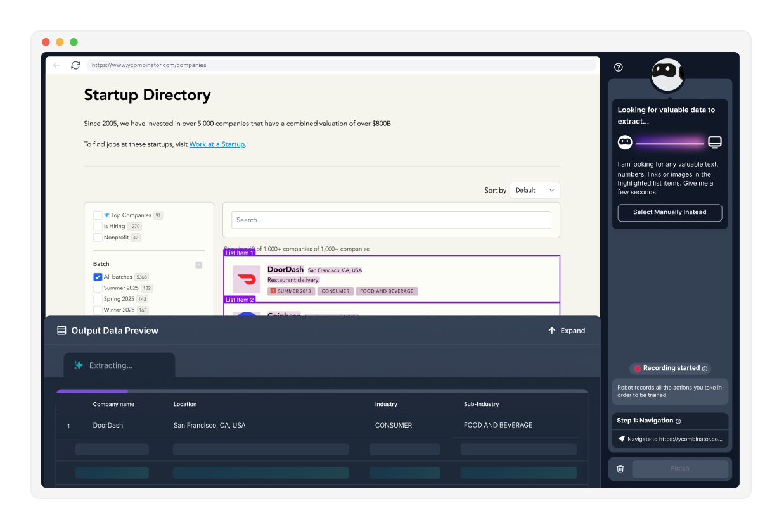Screen dimensions: 784x532
Task: Click the info icon beside Recording started
Action: pos(705,369)
